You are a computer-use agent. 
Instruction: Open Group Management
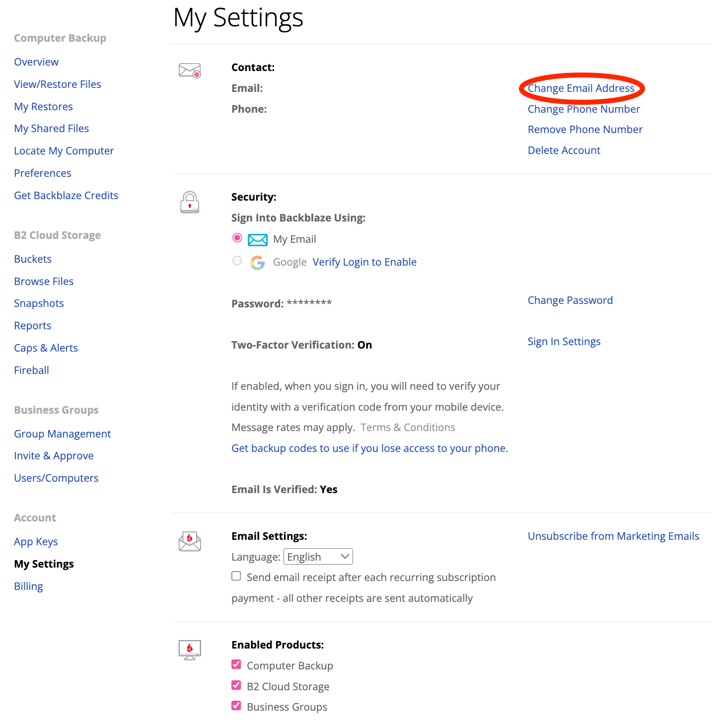coord(63,434)
